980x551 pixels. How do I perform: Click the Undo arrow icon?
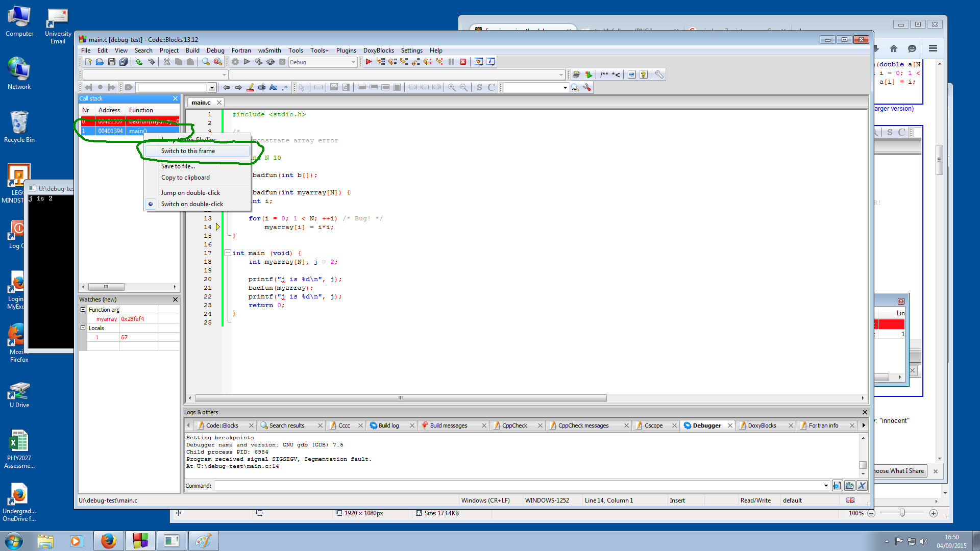(139, 62)
